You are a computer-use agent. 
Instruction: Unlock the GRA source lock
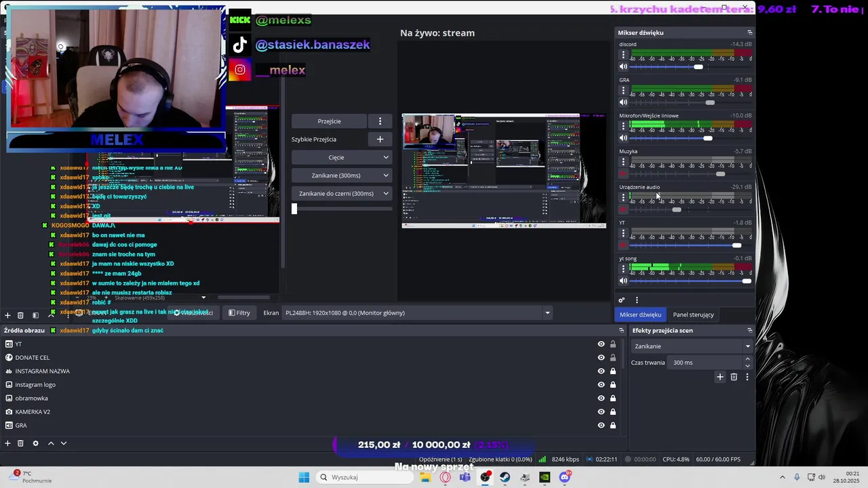(613, 426)
